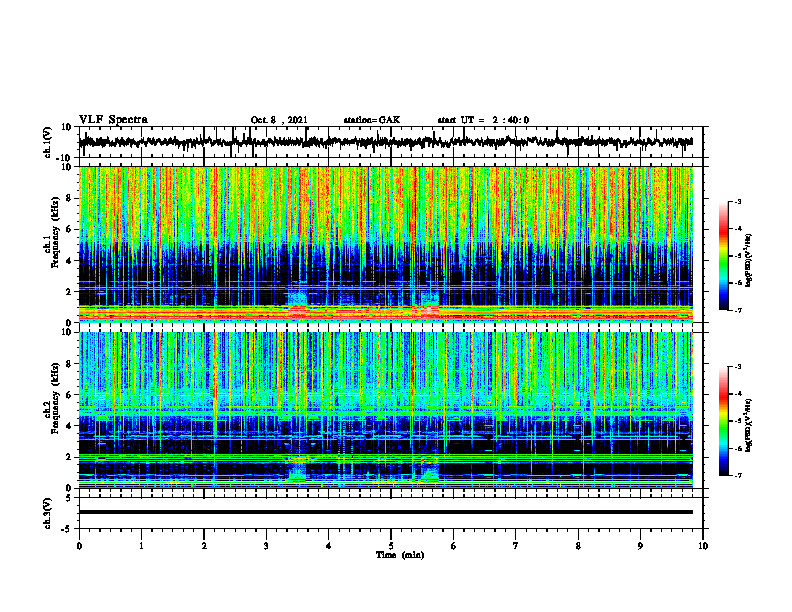This screenshot has height=612, width=792.
Task: Click "-7" on the ch.2 colorbar
Action: click(737, 476)
